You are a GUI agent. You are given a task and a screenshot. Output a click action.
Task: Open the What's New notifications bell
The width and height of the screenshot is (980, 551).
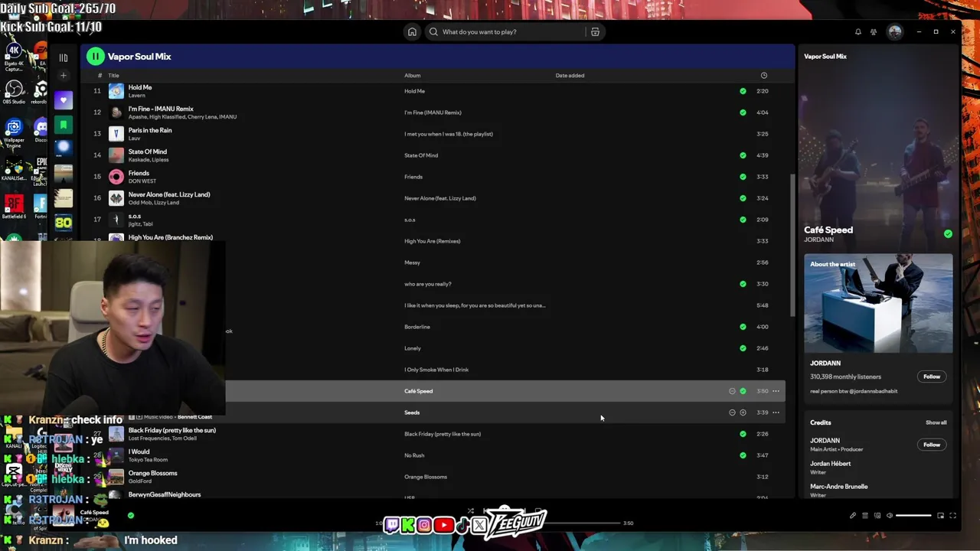(857, 31)
